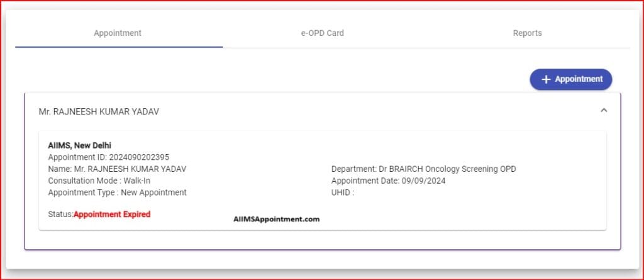Screen dimensions: 644x280
Task: Click the UHID field label
Action: click(x=343, y=193)
